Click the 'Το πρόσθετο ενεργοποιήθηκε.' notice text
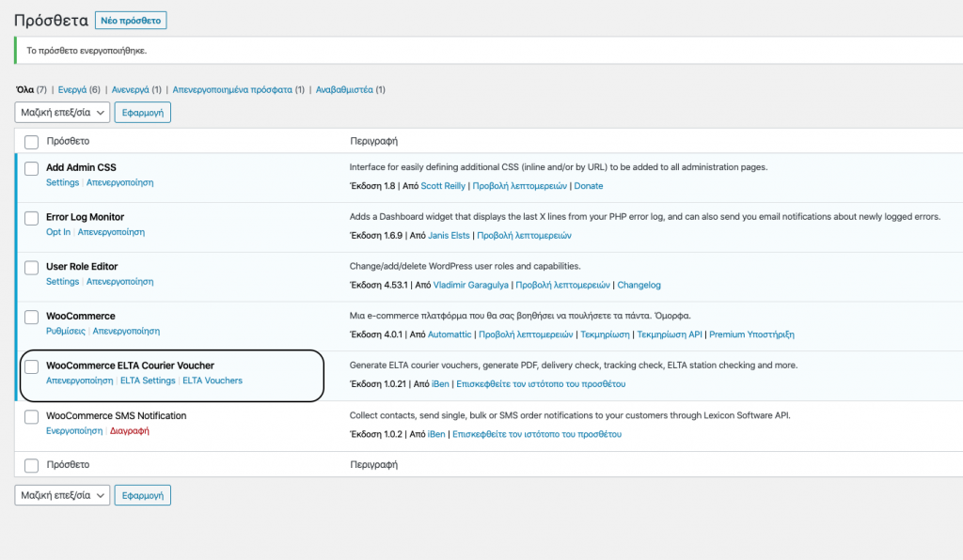 click(x=87, y=51)
